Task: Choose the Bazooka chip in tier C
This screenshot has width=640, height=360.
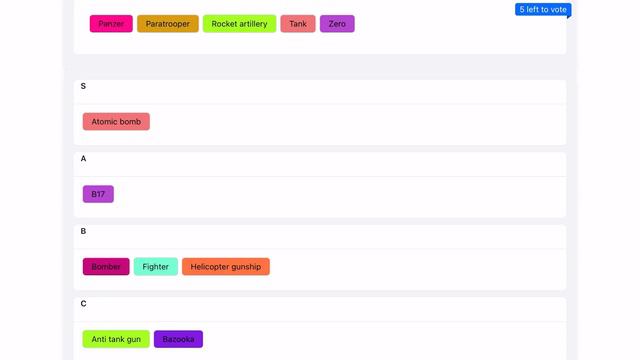Action: 178,339
